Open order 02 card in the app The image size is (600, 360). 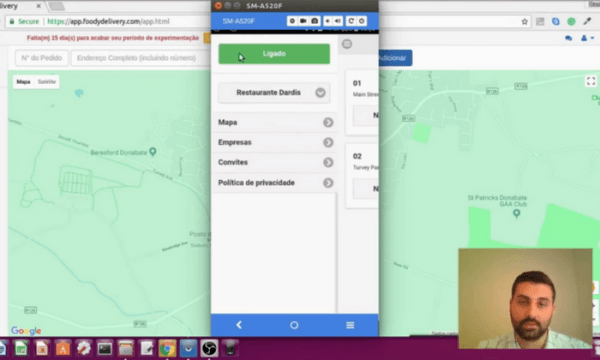tap(362, 176)
